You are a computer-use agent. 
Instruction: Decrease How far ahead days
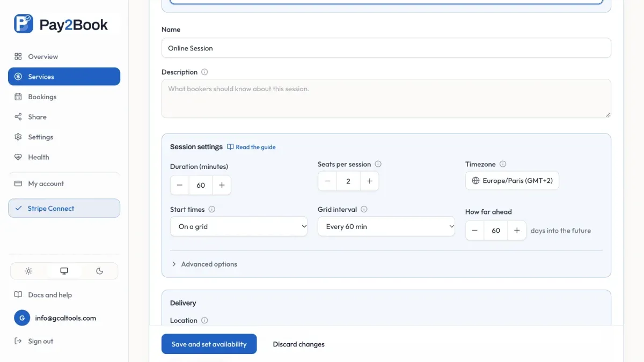coord(475,231)
